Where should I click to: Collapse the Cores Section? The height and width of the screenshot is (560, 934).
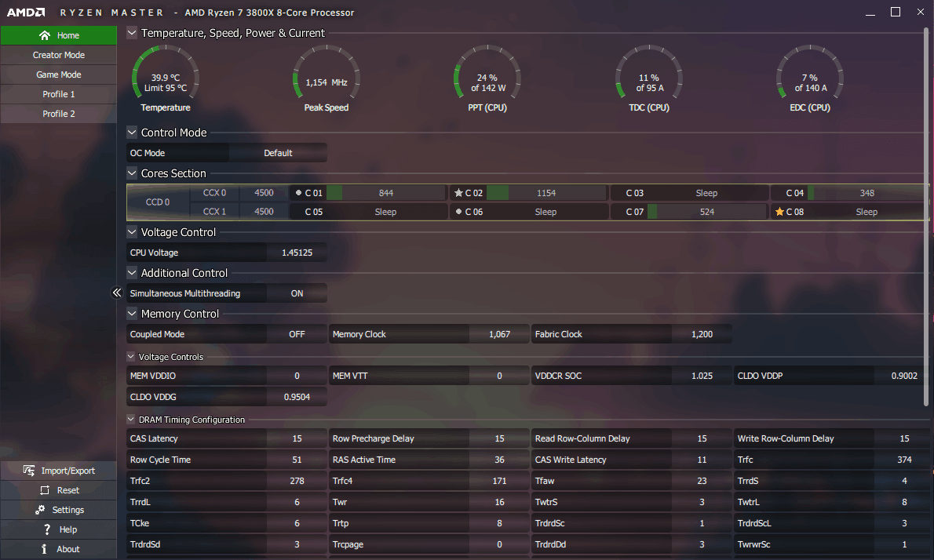tap(132, 173)
